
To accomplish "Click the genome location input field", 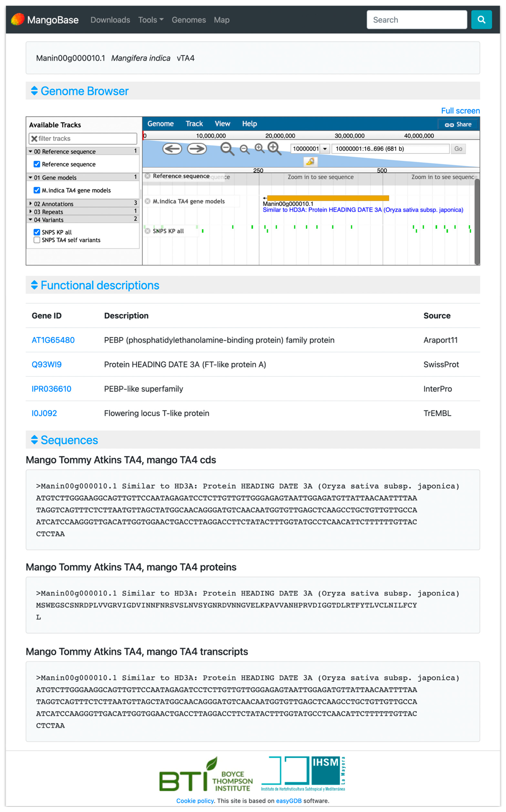I will click(390, 149).
